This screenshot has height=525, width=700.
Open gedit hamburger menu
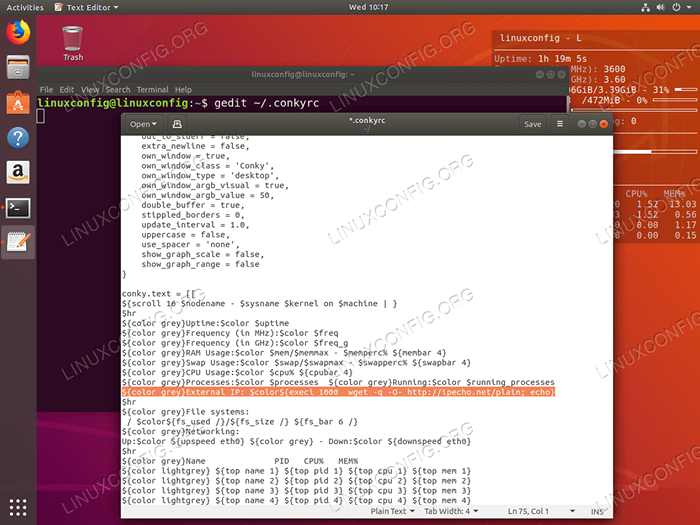pos(560,124)
